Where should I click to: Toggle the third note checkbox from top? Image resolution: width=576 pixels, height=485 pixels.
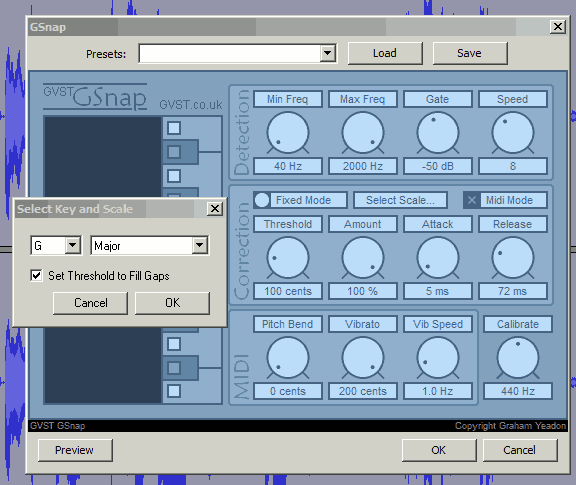click(174, 176)
